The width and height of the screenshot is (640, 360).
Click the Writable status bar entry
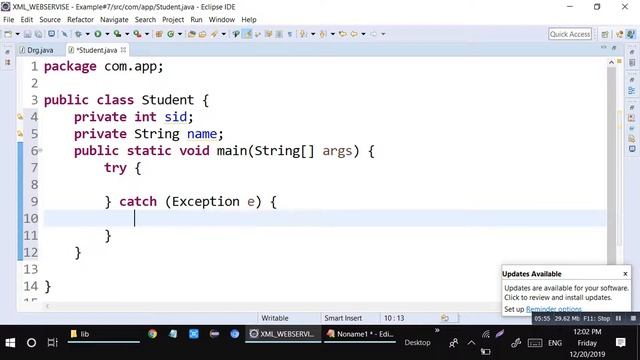275,318
